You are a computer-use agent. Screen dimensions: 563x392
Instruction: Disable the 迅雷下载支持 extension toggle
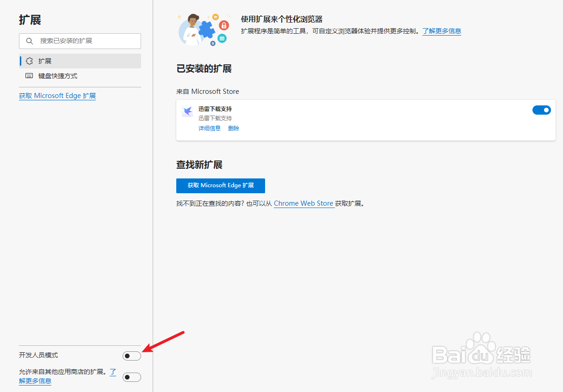(542, 110)
